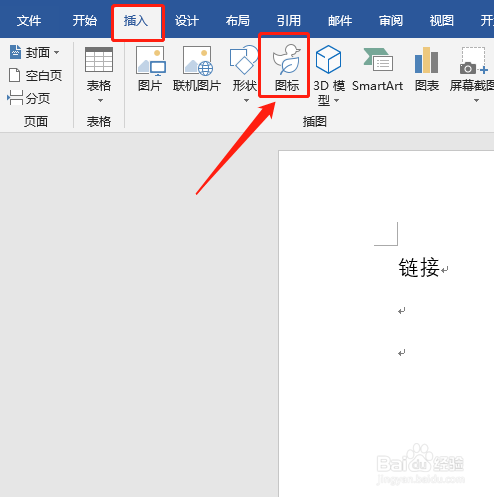Viewport: 494px width, 497px height.
Task: Switch to the 开始 (Home) tab
Action: point(85,21)
